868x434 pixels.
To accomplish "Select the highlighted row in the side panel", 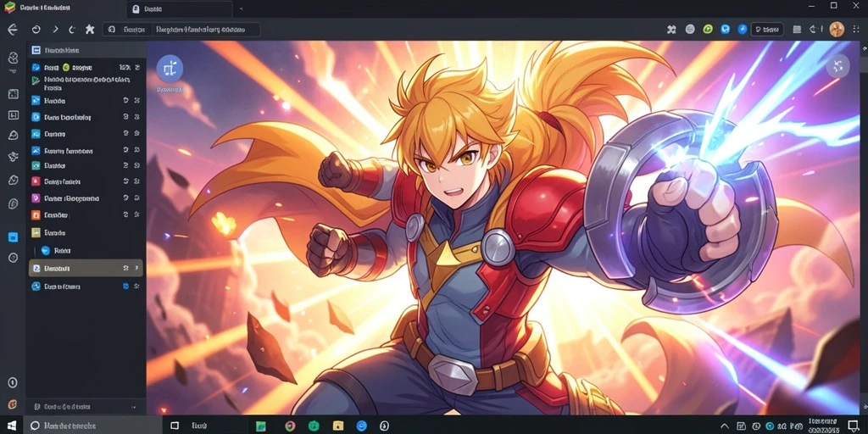I will (86, 268).
